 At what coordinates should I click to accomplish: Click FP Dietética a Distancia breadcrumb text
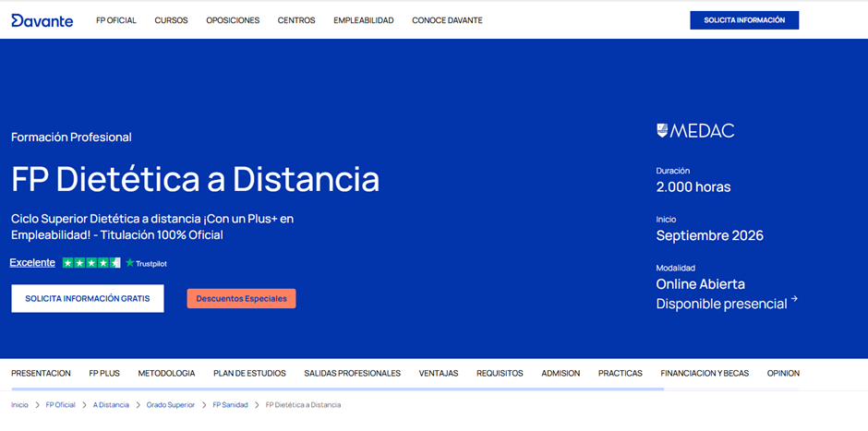(x=304, y=405)
